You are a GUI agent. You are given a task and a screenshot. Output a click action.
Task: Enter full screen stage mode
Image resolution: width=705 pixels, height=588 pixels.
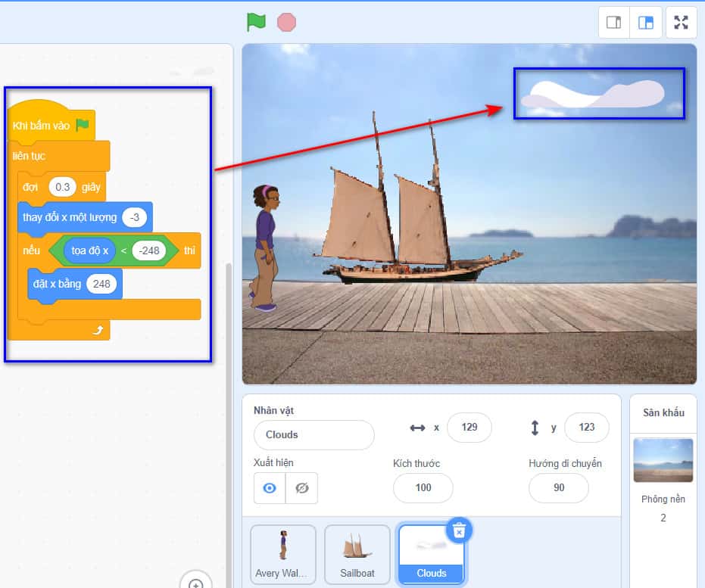tap(681, 23)
